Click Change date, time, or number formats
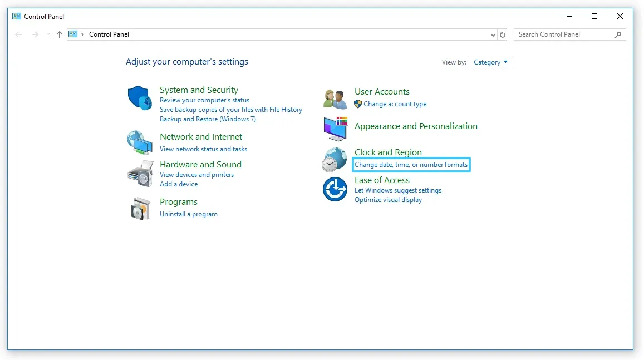The image size is (644, 360). click(x=411, y=165)
